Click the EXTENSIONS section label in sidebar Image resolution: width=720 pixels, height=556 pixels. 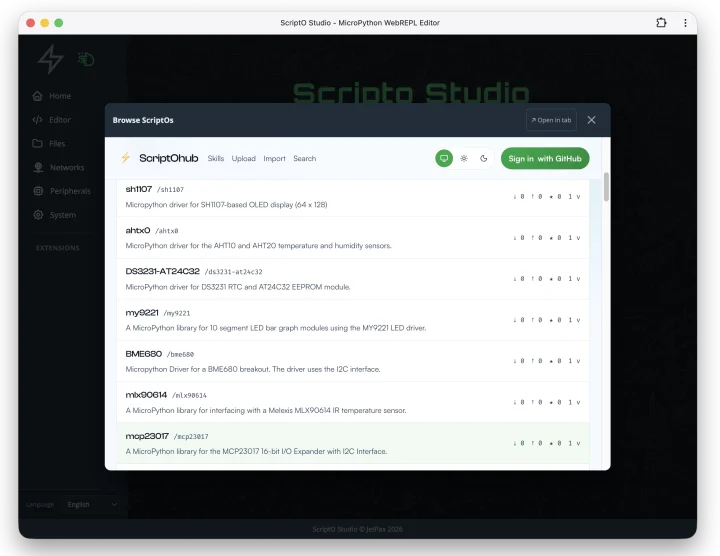[58, 248]
